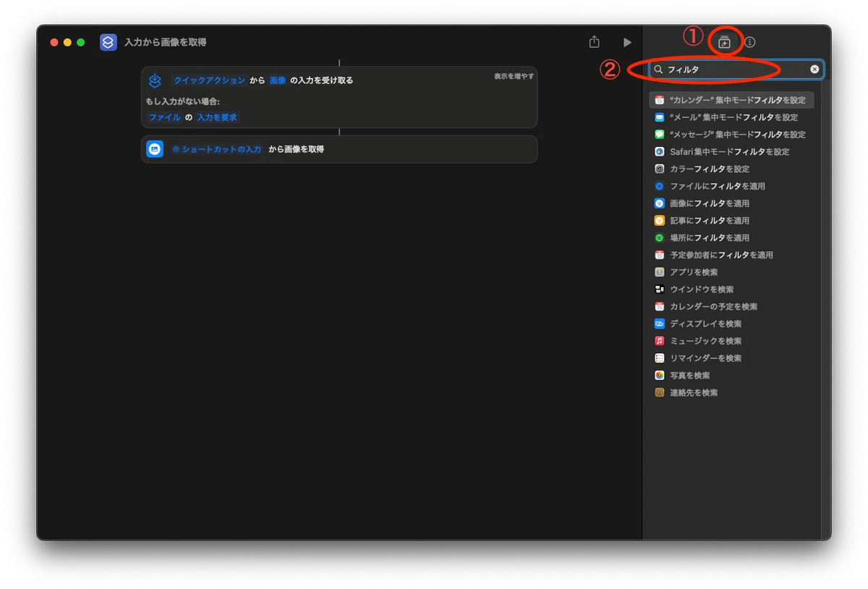
Task: Run the shortcut with the play button
Action: (627, 43)
